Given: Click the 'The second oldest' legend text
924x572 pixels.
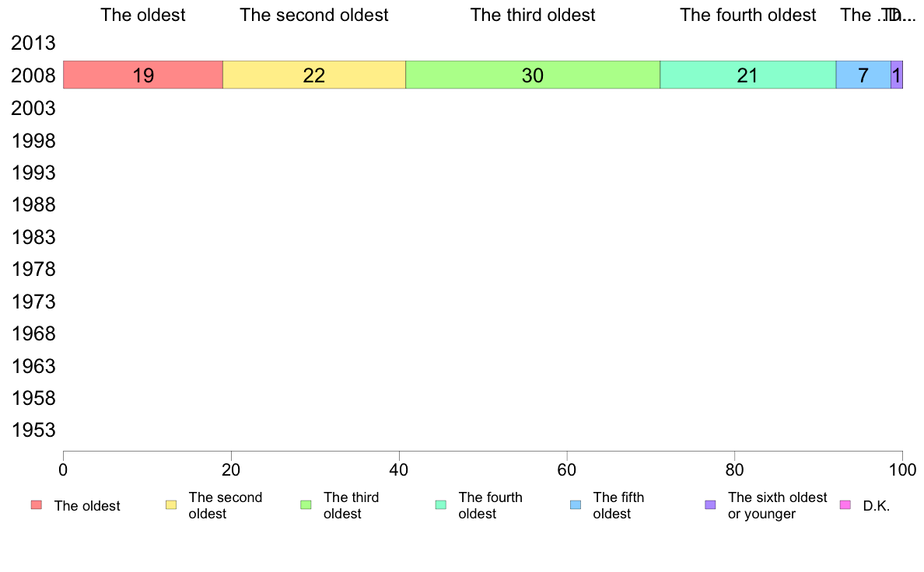Looking at the screenshot, I should (225, 505).
